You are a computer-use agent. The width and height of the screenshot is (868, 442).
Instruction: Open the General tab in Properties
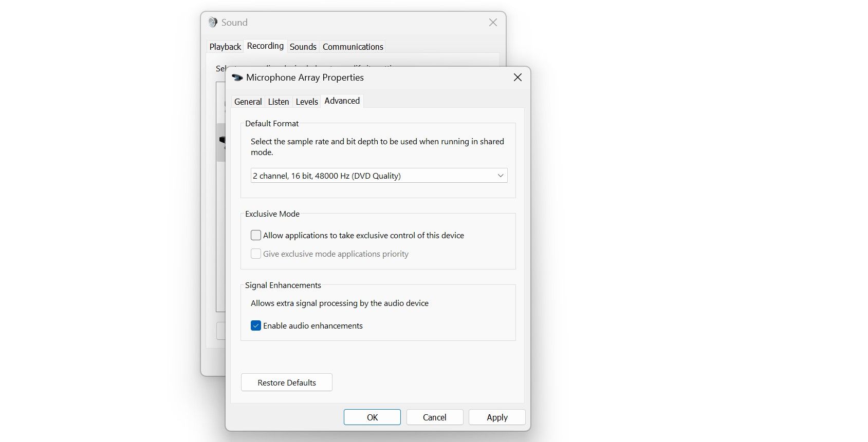coord(248,102)
